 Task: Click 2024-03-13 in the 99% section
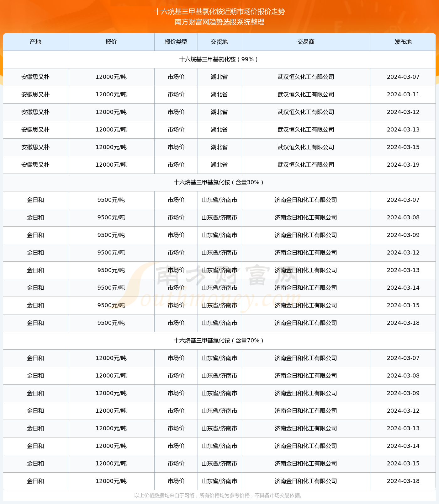click(403, 130)
